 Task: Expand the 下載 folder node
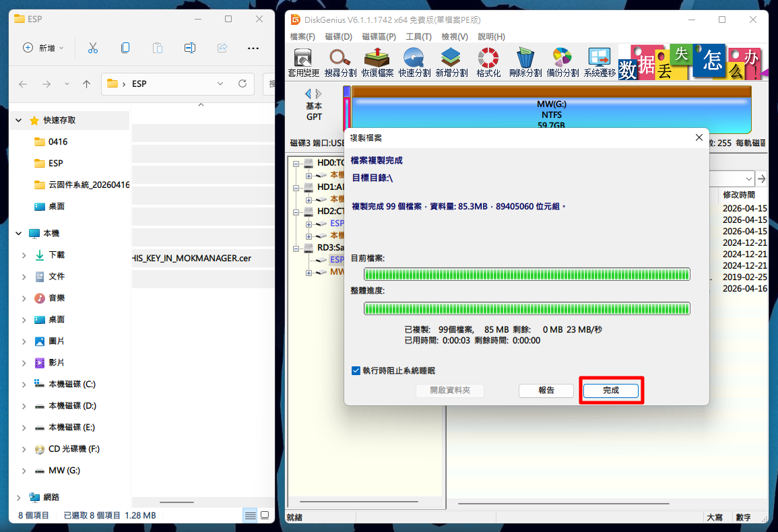coord(24,255)
